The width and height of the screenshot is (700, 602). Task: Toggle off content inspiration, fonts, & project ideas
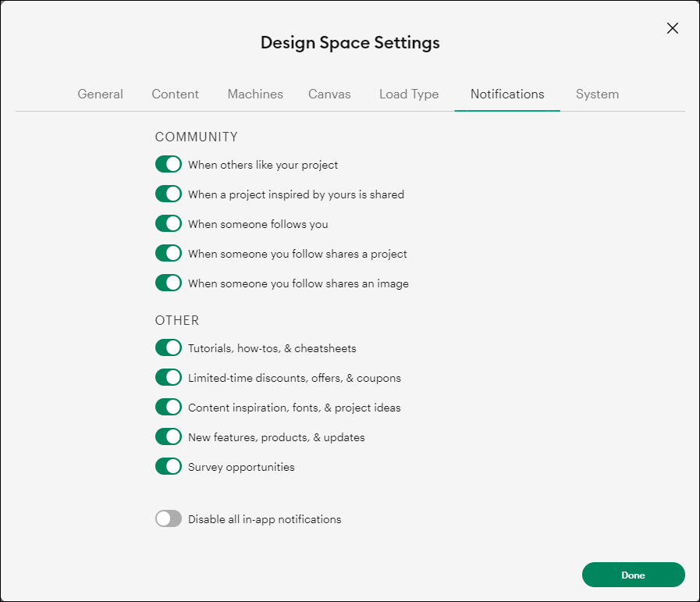tap(168, 407)
